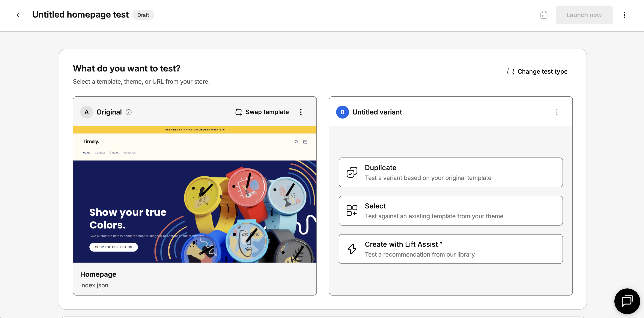This screenshot has width=644, height=318.
Task: Click the blue B variant badge
Action: [342, 112]
